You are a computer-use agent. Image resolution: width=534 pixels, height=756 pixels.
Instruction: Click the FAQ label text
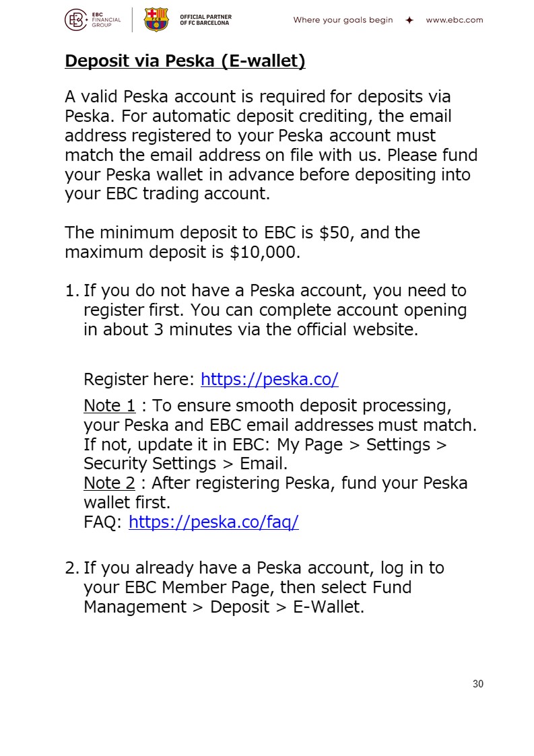103,522
